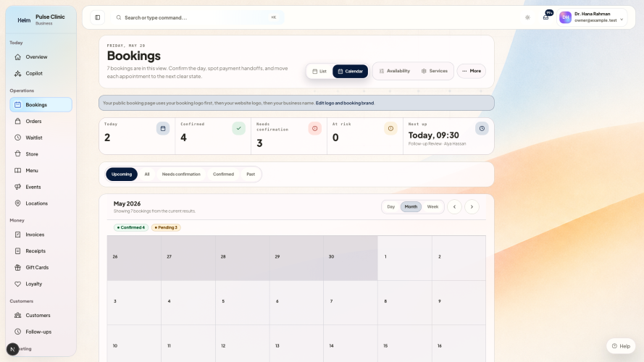This screenshot has height=362, width=644.
Task: Click the DH user avatar
Action: [565, 17]
